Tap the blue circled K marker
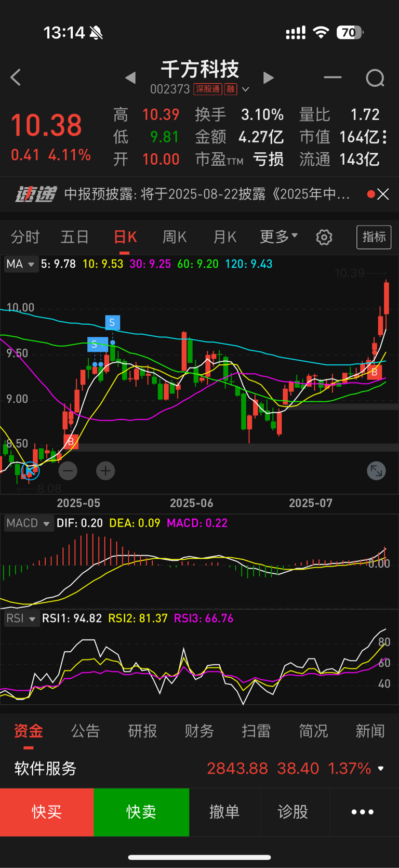 click(x=30, y=471)
